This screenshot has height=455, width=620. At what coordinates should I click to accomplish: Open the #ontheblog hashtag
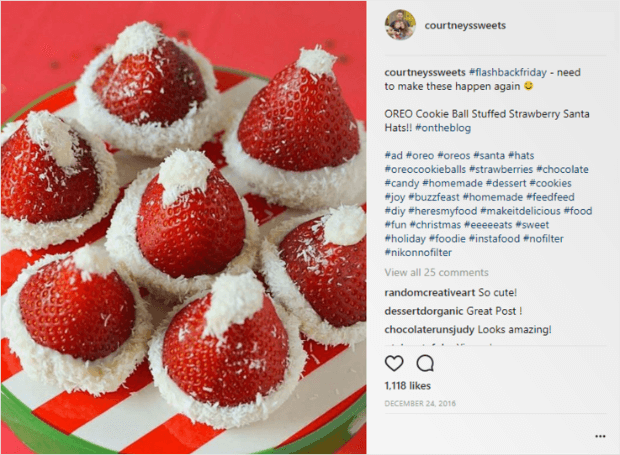443,128
